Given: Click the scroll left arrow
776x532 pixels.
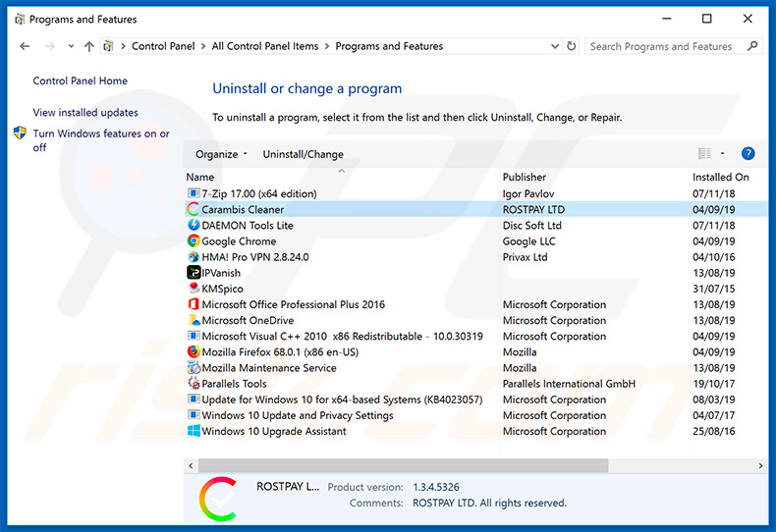Looking at the screenshot, I should (x=191, y=466).
